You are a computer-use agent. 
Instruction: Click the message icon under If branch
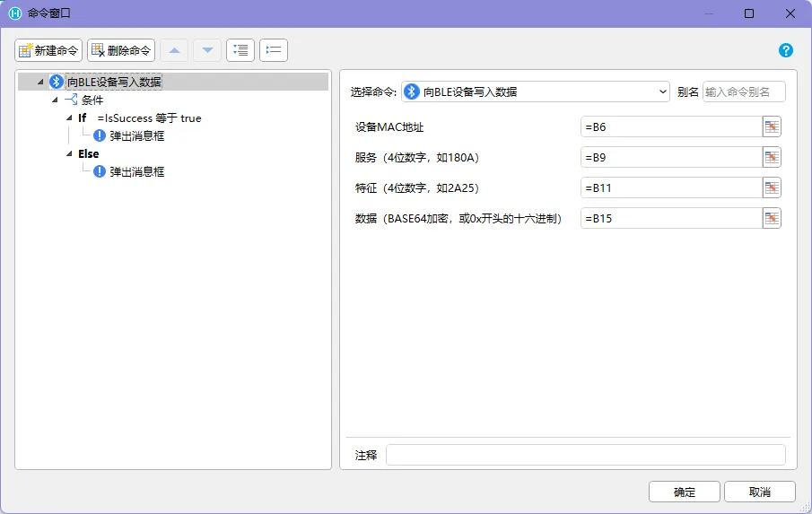pyautogui.click(x=100, y=135)
